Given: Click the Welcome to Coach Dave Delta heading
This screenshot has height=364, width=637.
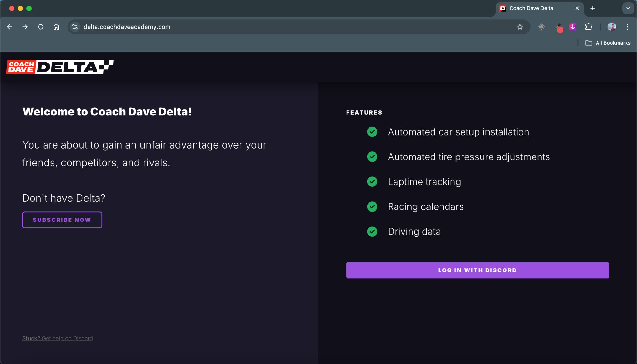Looking at the screenshot, I should pos(107,112).
